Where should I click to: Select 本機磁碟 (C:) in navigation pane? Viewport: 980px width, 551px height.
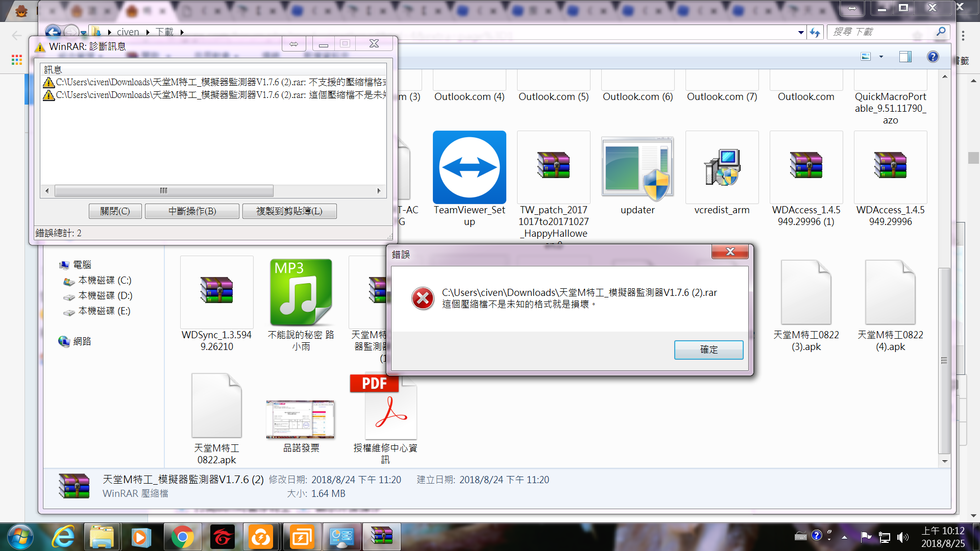[105, 281]
